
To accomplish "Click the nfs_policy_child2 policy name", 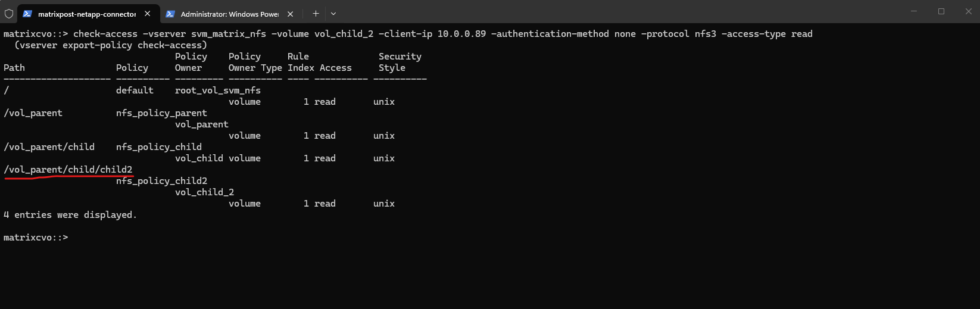I will (x=161, y=181).
